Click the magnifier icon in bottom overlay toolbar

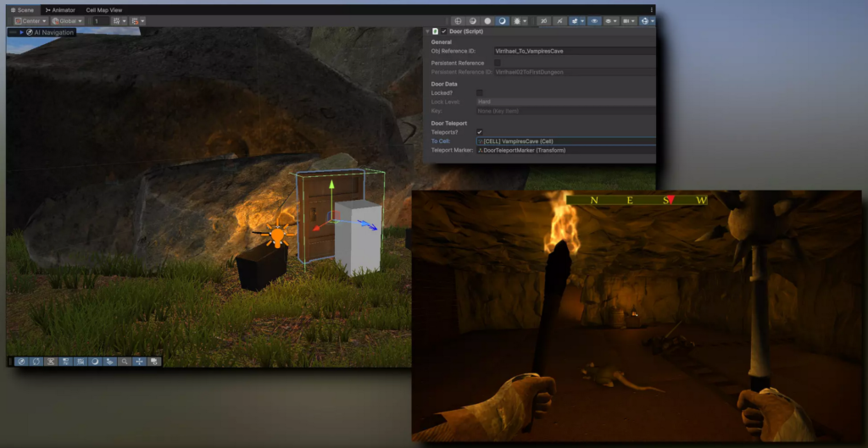(125, 362)
